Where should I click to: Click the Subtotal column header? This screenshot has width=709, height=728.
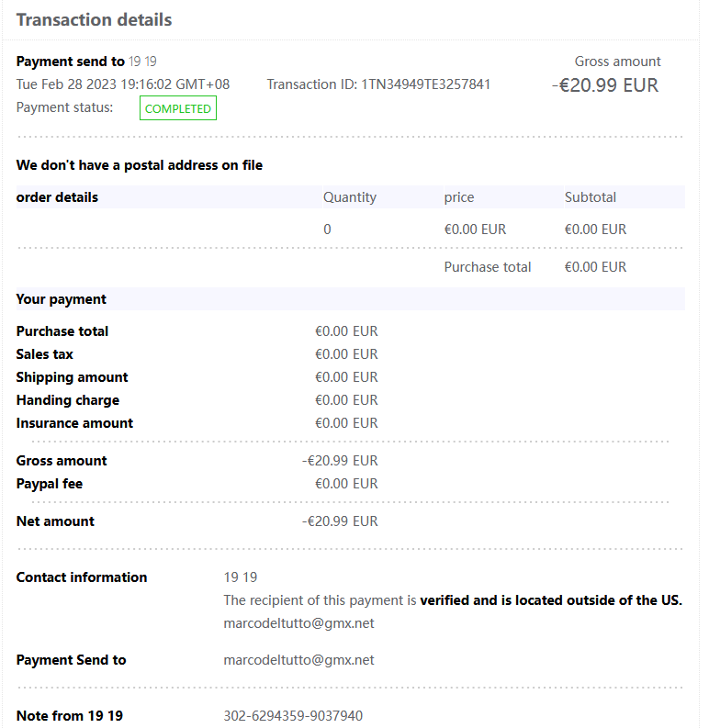coord(590,197)
